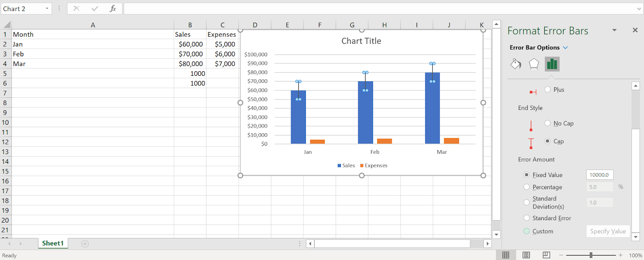The height and width of the screenshot is (260, 644).
Task: Click the No Cap end style icon
Action: pos(531,126)
